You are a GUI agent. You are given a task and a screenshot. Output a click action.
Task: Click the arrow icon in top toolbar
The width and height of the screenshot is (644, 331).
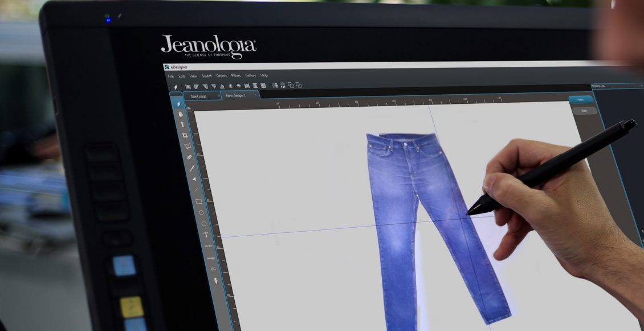[x=176, y=87]
